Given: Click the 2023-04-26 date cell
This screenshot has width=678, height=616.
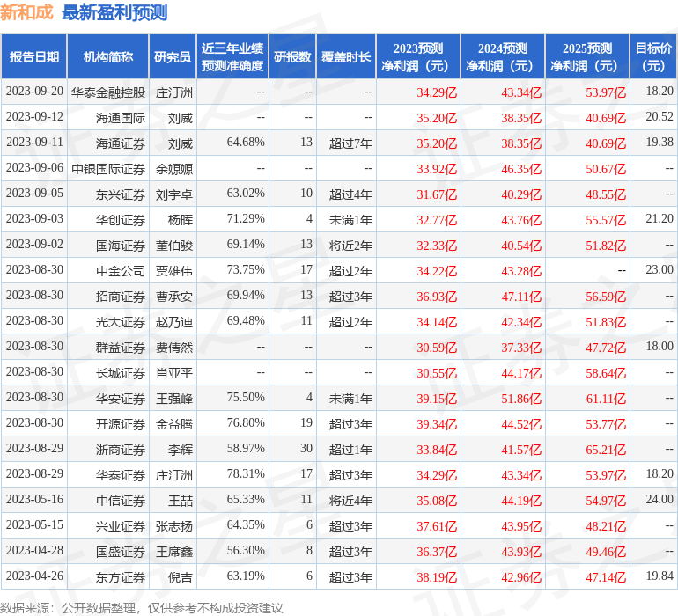Looking at the screenshot, I should tap(34, 576).
